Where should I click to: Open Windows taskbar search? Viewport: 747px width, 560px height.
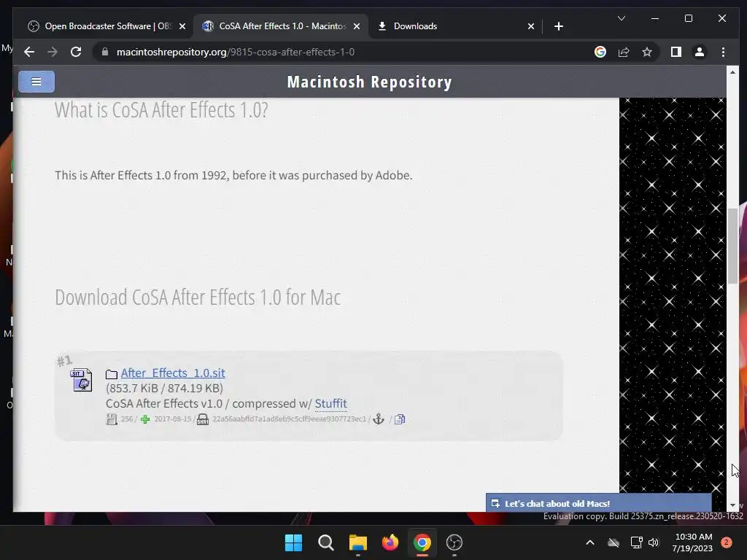326,542
